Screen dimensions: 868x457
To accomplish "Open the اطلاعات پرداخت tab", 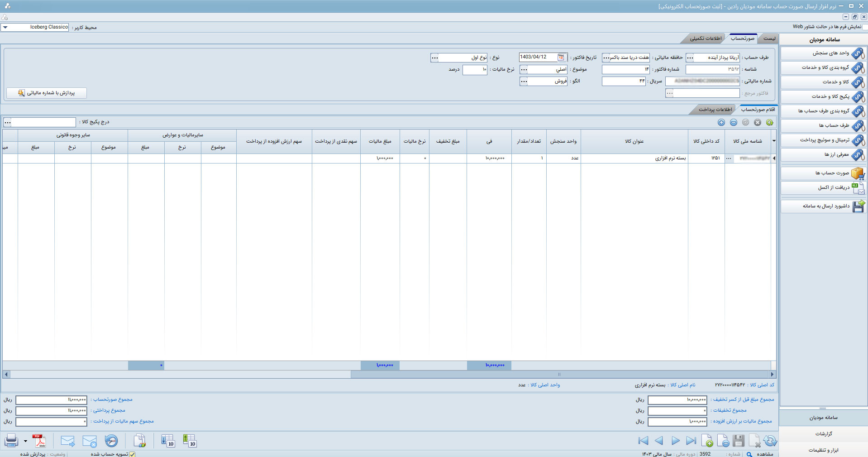I will [x=715, y=110].
